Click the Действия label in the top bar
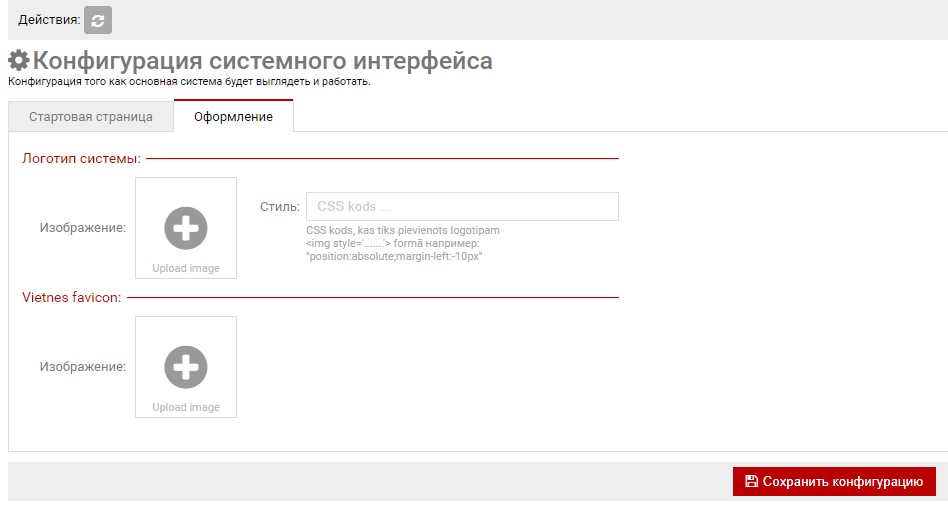The height and width of the screenshot is (508, 948). coord(49,20)
